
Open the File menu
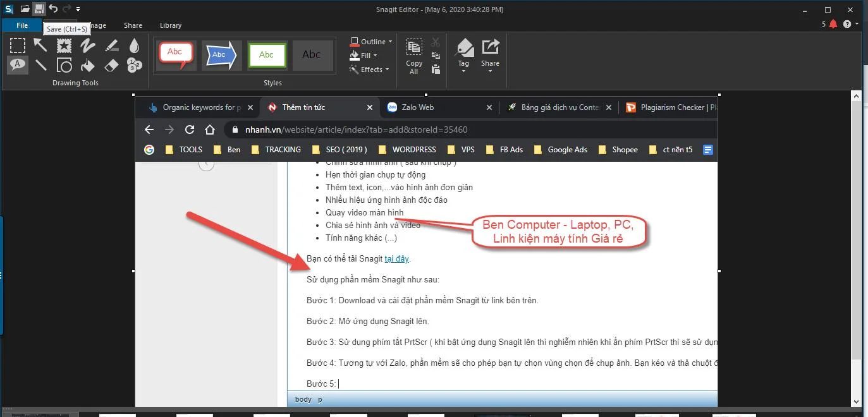pyautogui.click(x=22, y=25)
